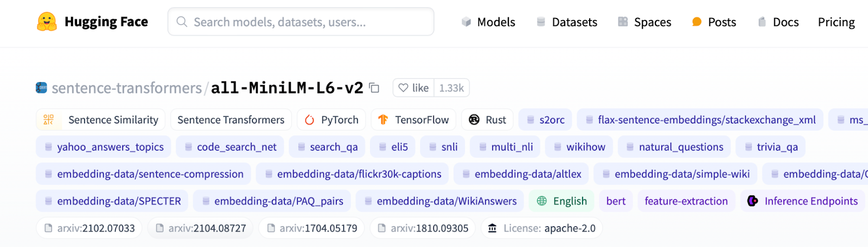The height and width of the screenshot is (247, 868).
Task: Click the heart like icon
Action: point(403,88)
